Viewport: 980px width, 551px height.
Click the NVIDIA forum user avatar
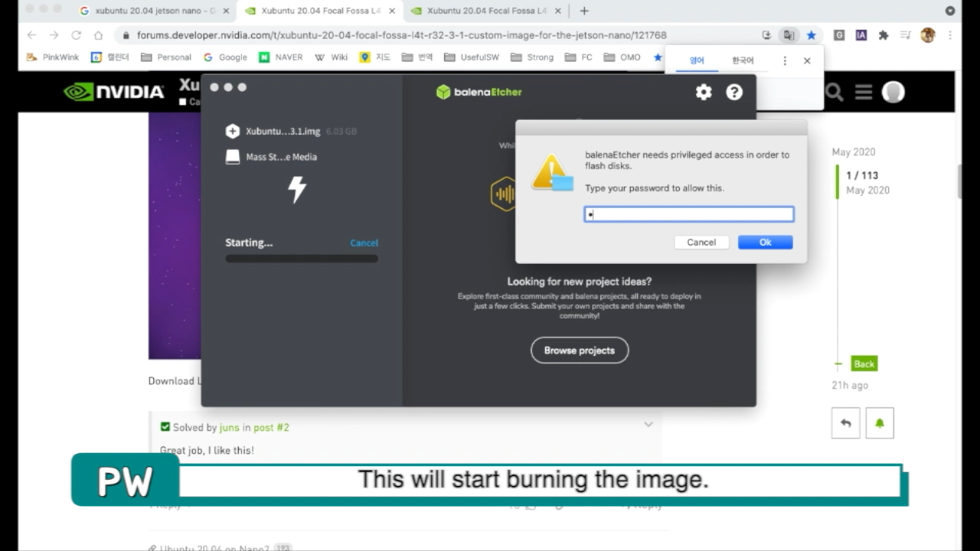(x=893, y=92)
